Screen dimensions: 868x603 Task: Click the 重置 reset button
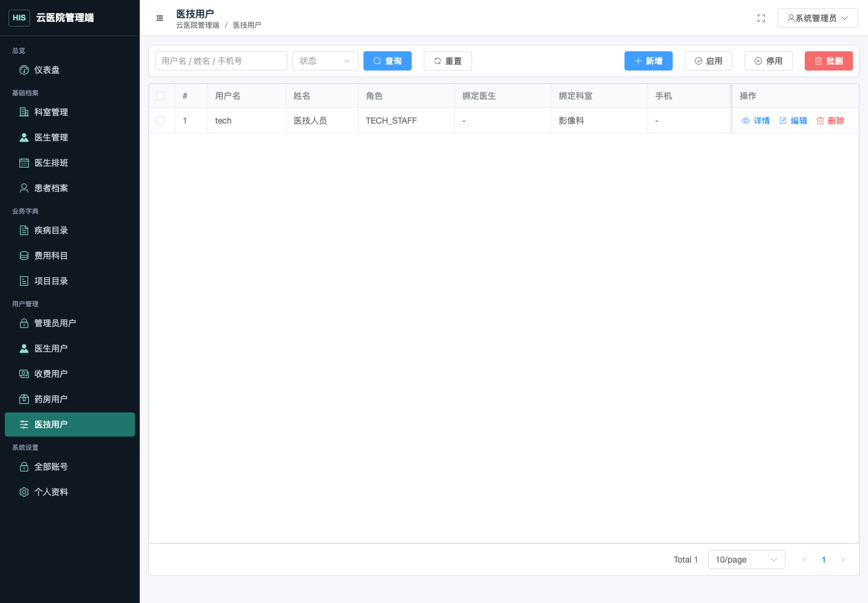(x=448, y=61)
